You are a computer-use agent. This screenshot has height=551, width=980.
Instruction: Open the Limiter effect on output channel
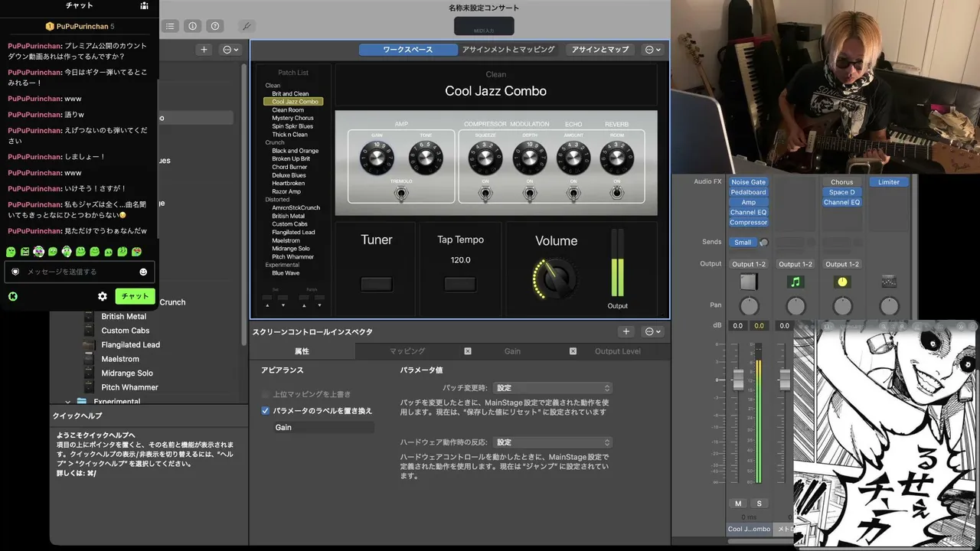point(889,182)
